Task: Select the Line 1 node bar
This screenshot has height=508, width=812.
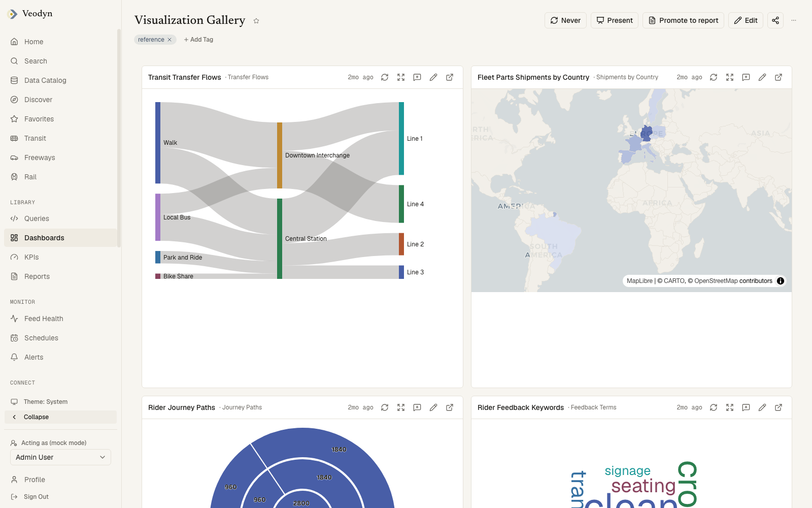Action: [401, 139]
